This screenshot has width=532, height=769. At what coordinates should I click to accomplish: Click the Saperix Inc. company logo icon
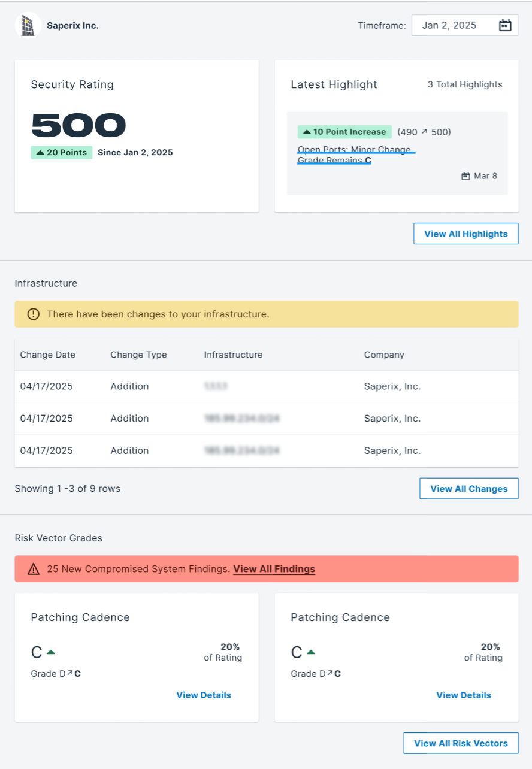click(28, 25)
